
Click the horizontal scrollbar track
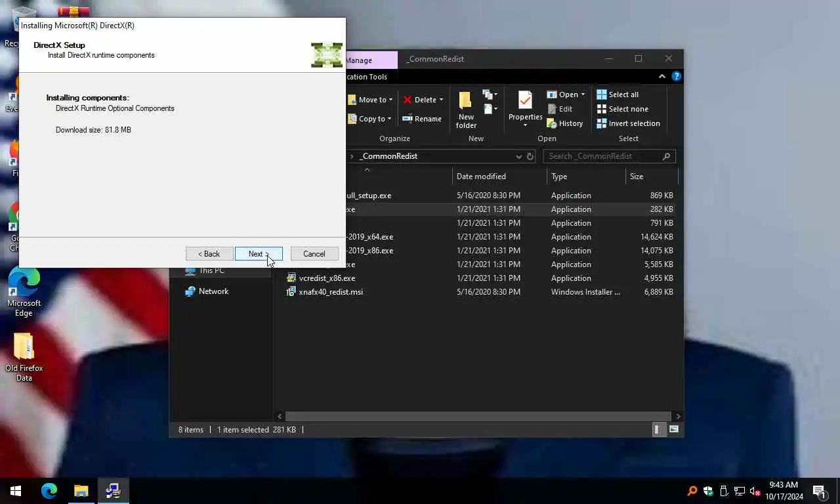[x=478, y=416]
